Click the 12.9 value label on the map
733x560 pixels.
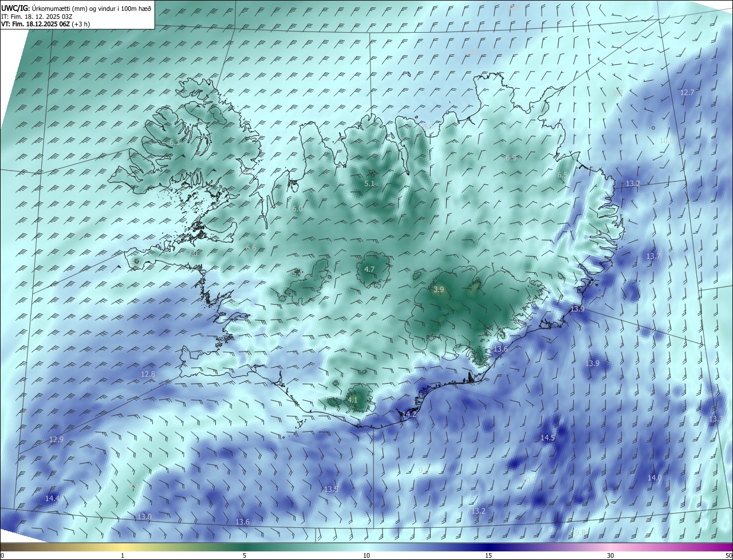[x=56, y=439]
